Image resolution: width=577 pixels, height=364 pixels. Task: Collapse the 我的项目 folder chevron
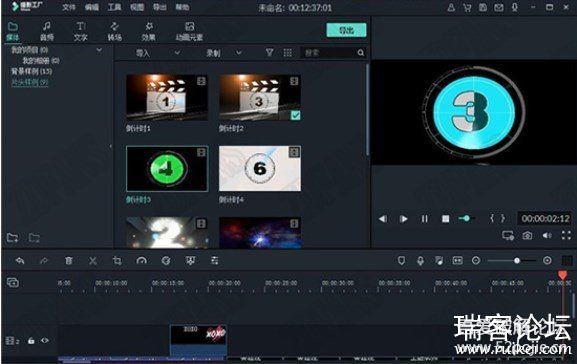click(x=99, y=50)
